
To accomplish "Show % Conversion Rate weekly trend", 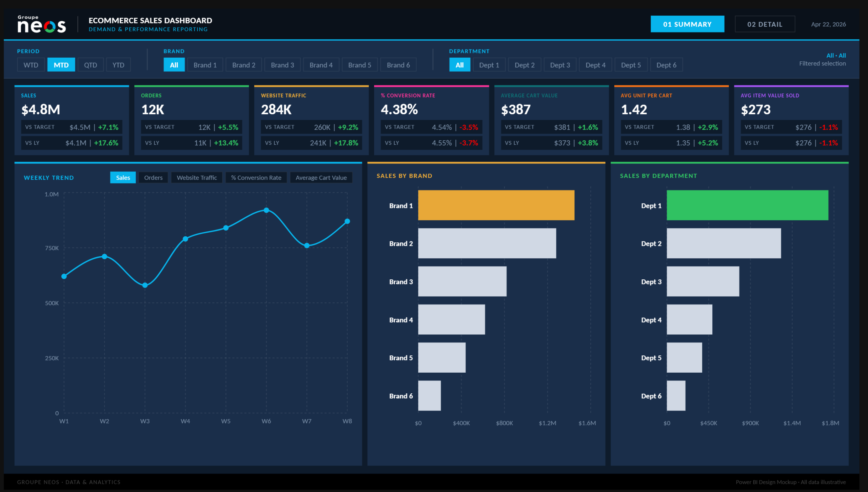I will [x=256, y=178].
